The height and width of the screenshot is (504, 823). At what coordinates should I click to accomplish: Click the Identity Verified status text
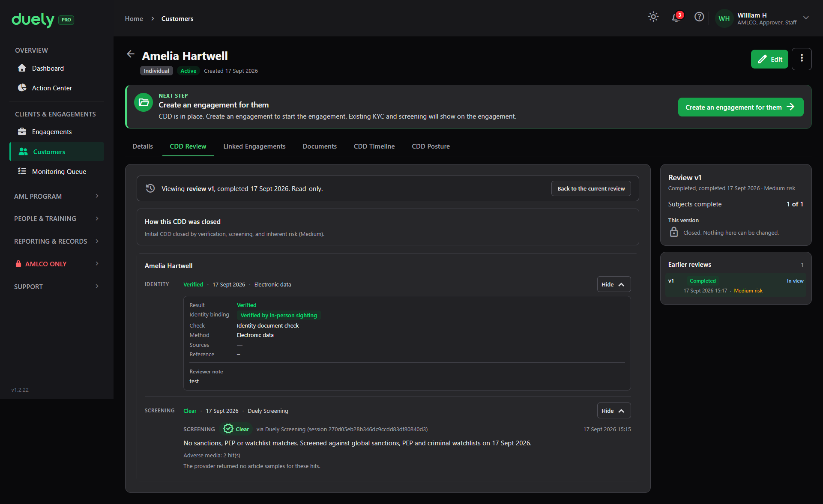click(x=193, y=285)
